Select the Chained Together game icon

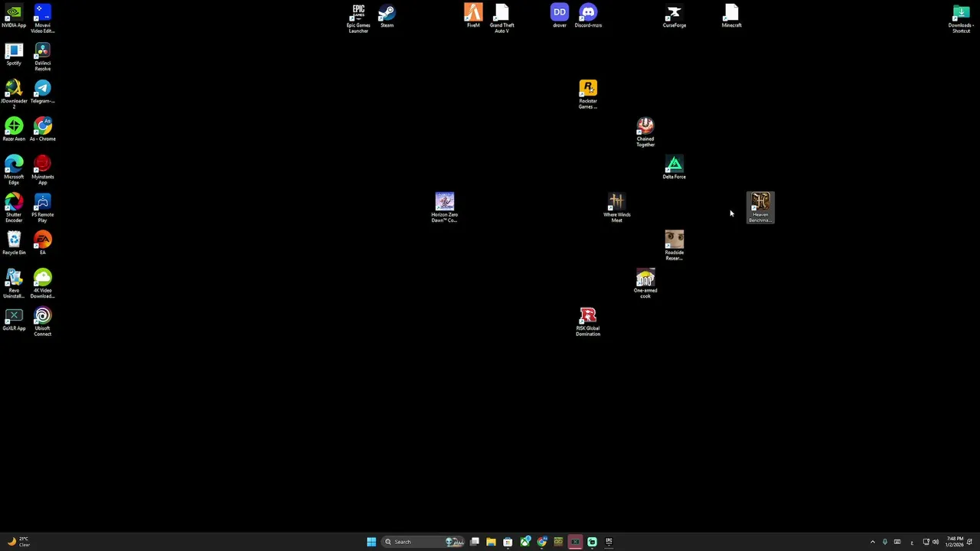coord(645,132)
